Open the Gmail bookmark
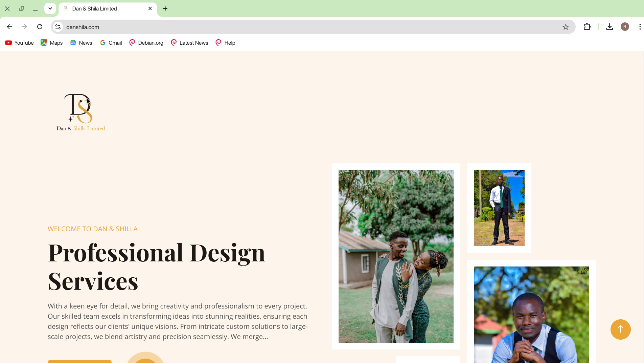 pos(111,43)
